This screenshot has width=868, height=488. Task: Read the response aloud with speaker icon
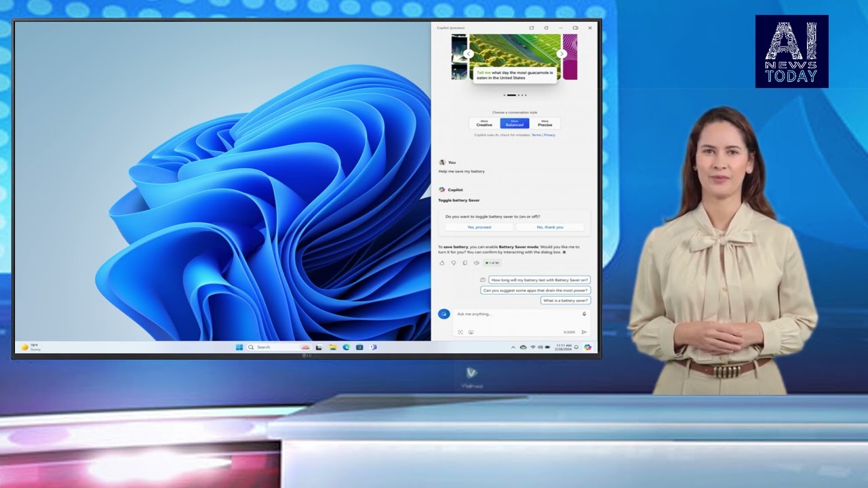click(476, 263)
